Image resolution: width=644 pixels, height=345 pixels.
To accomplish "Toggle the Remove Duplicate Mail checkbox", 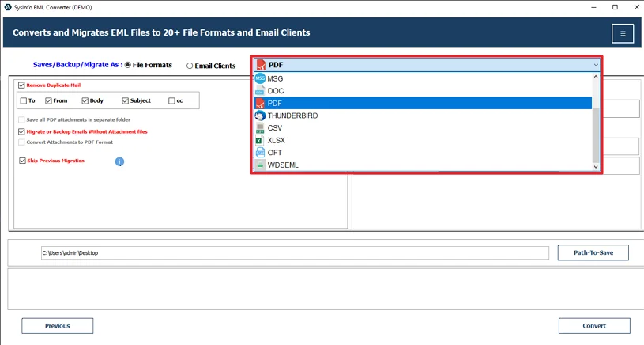I will (x=21, y=85).
